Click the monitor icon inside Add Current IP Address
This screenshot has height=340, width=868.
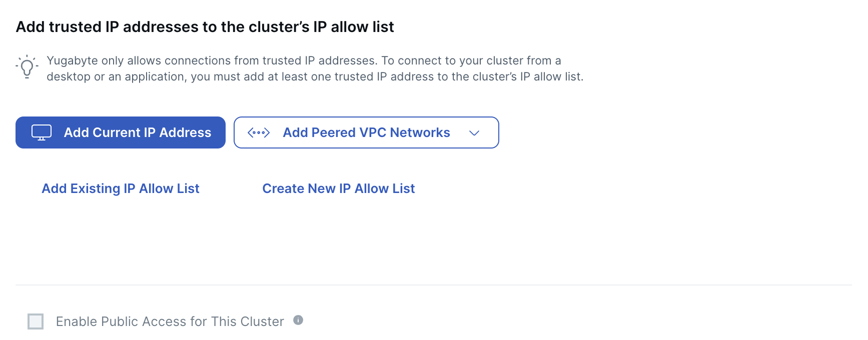[41, 132]
